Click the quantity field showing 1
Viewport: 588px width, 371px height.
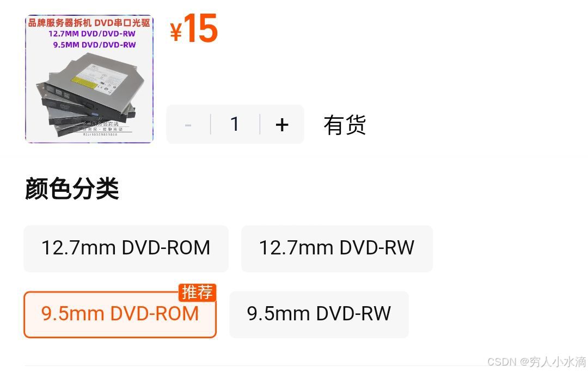coord(235,125)
